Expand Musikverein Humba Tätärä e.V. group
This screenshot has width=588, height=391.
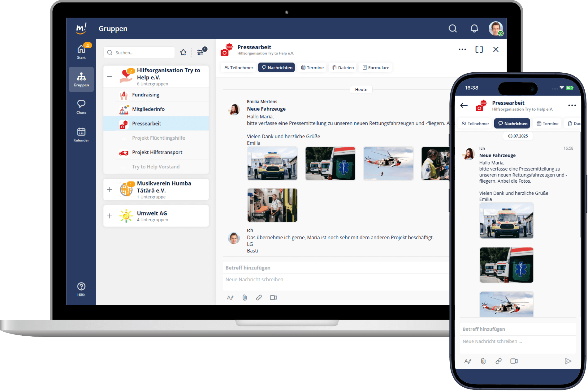tap(110, 189)
